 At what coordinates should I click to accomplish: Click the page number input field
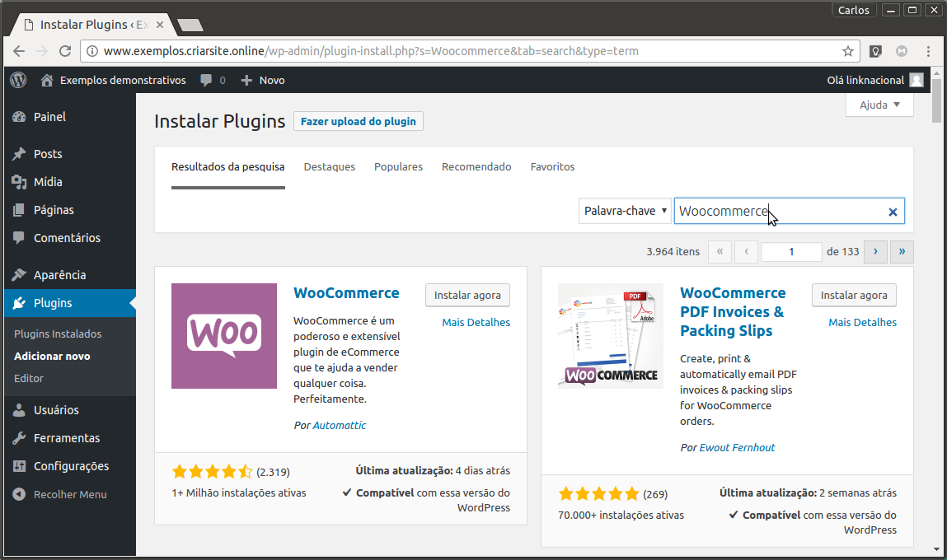tap(791, 252)
